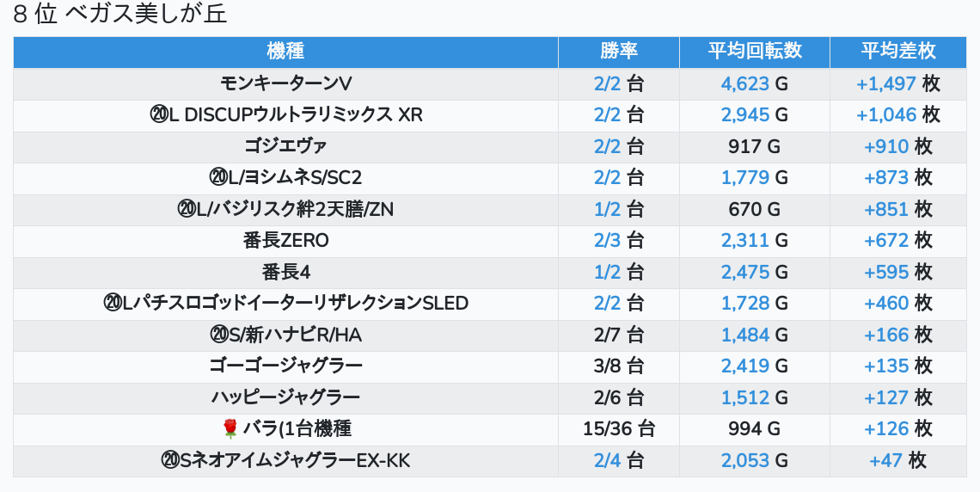Screen dimensions: 980x492
Task: Click the ⑳ icon before L/バジリスク絆2天膳/ZN
Action: [x=187, y=208]
